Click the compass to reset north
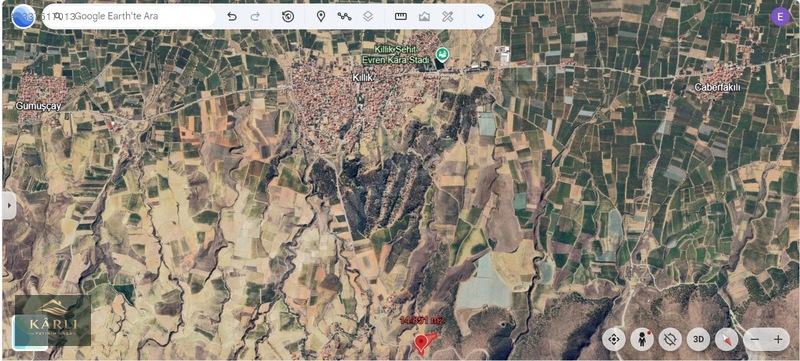This screenshot has height=361, width=800. (727, 339)
